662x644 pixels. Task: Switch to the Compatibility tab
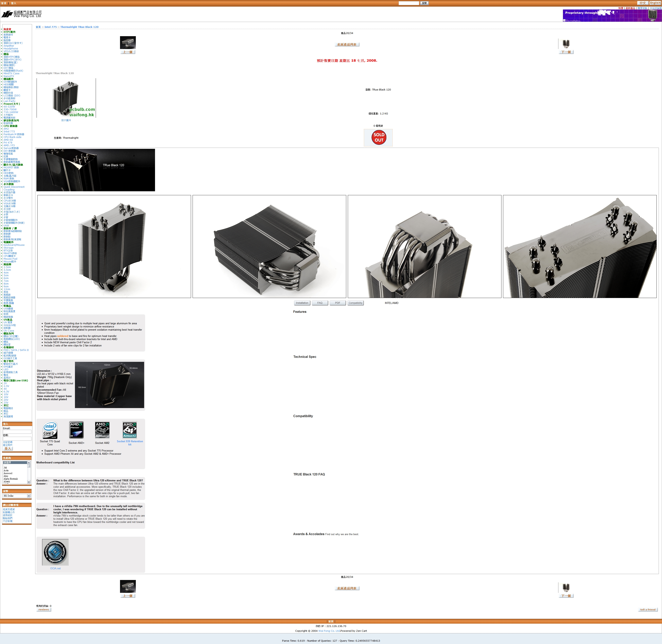point(355,303)
